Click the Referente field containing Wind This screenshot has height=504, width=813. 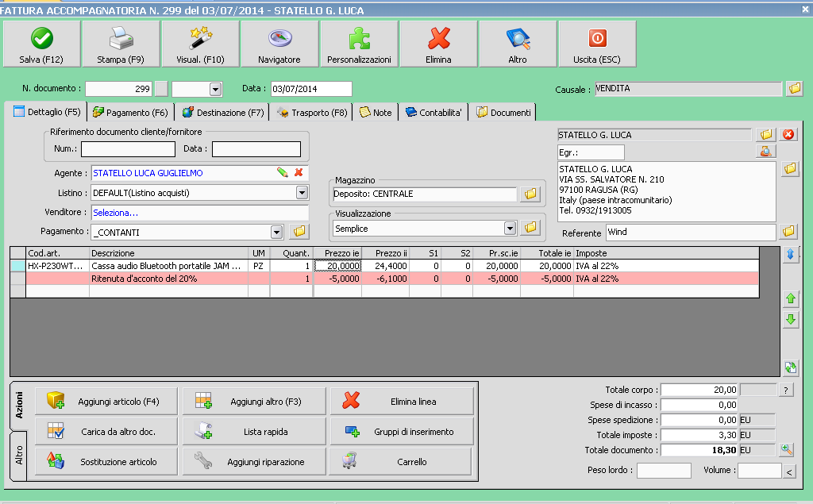coord(692,232)
